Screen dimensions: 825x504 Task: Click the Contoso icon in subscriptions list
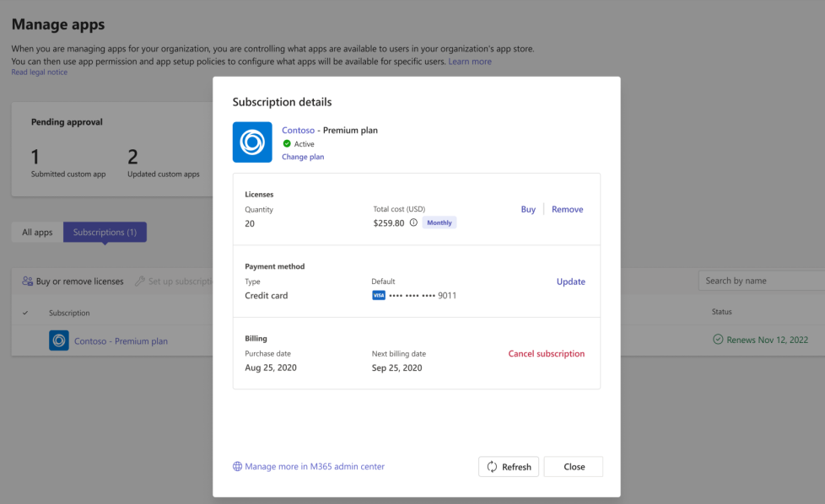pos(59,340)
